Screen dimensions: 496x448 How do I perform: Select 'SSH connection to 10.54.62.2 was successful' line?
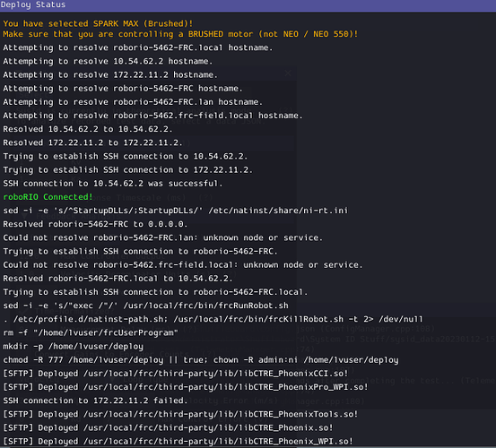click(113, 184)
